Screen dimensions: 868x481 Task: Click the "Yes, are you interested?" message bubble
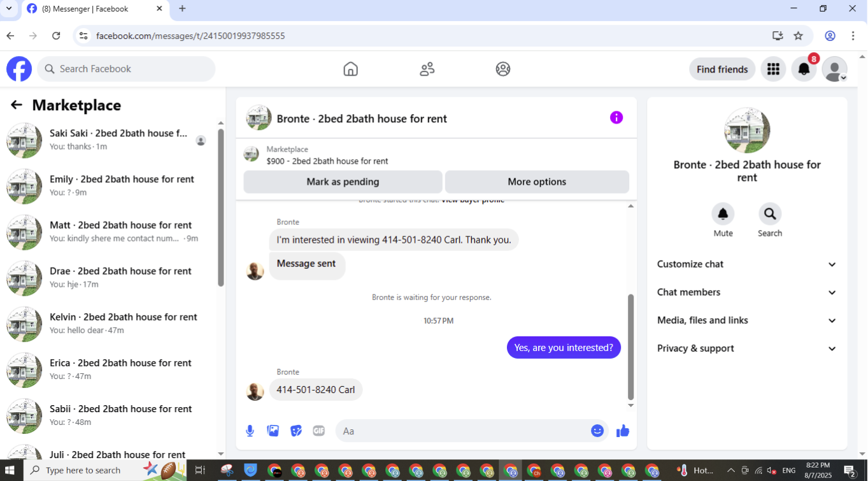click(x=564, y=348)
